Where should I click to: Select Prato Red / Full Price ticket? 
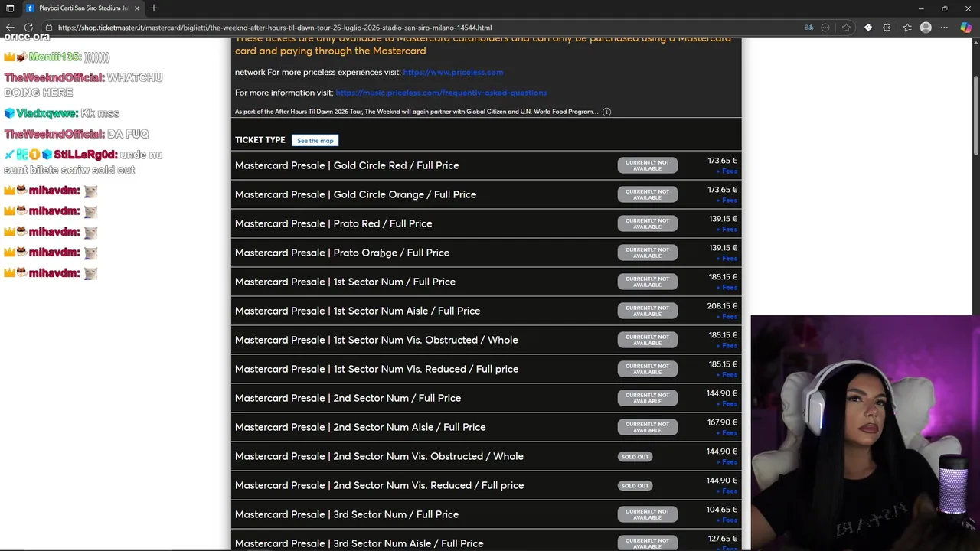pos(333,223)
